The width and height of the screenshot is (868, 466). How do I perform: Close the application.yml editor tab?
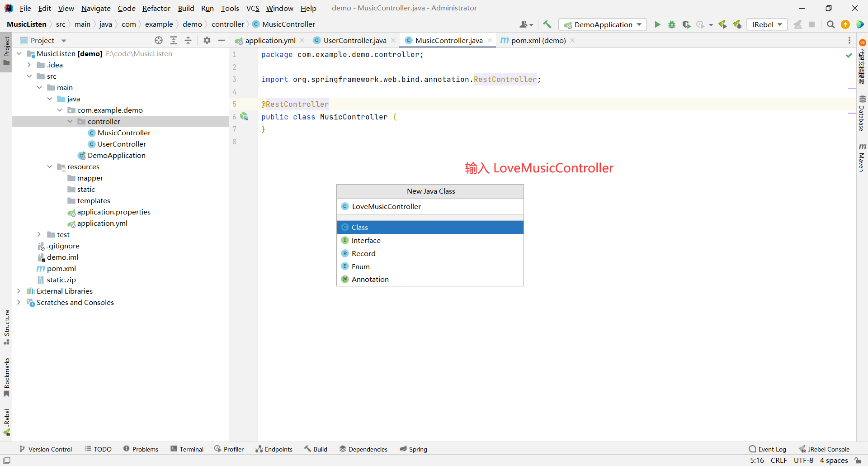click(302, 40)
